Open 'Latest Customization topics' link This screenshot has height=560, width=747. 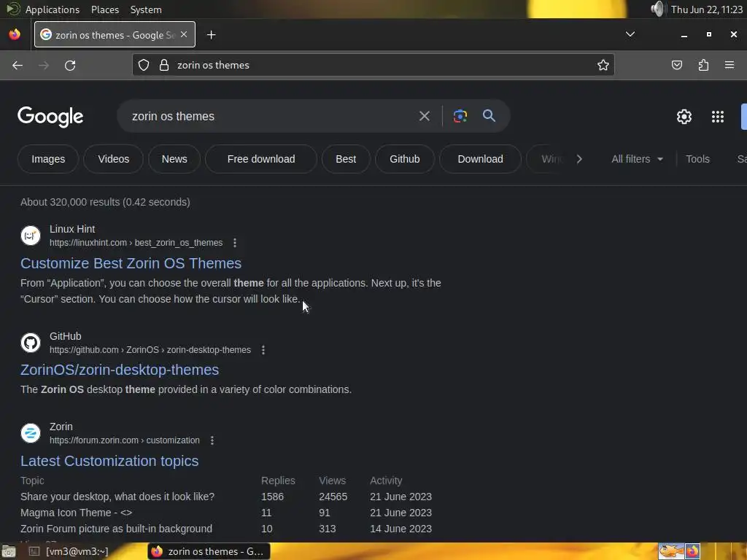tap(109, 461)
